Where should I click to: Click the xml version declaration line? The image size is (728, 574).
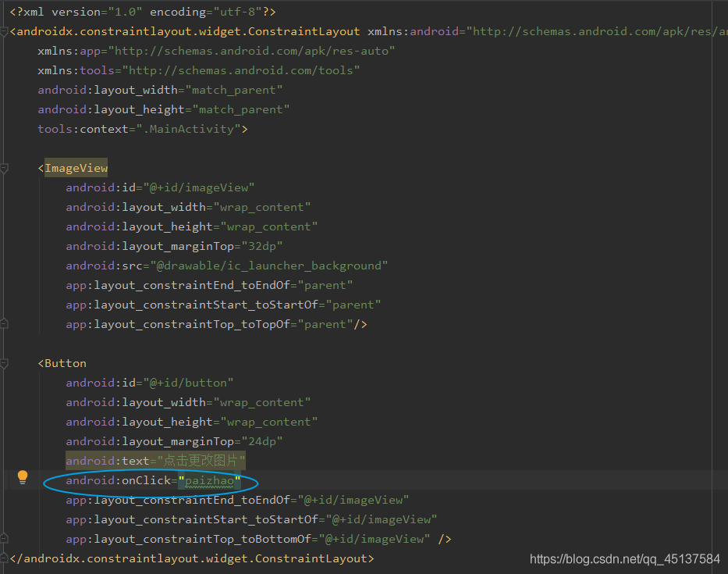143,12
